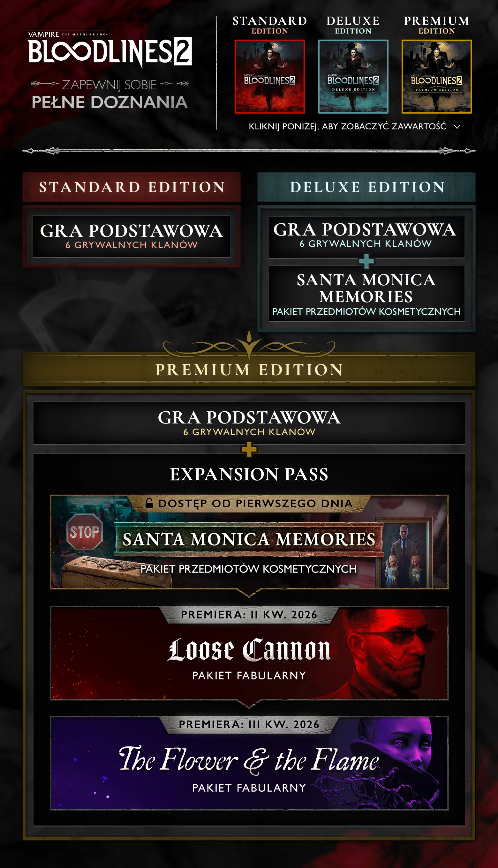Click Gra Podstawowa box in Standard Edition
This screenshot has width=498, height=868.
[132, 236]
